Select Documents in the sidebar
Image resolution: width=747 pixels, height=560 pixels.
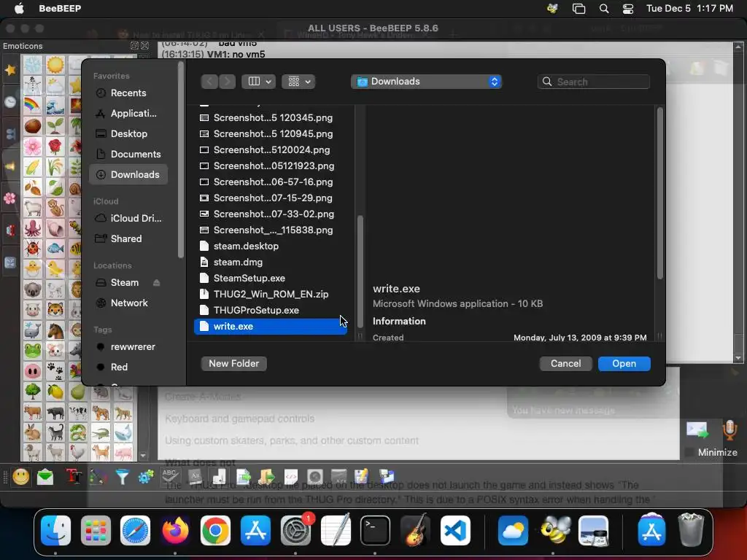click(128, 155)
